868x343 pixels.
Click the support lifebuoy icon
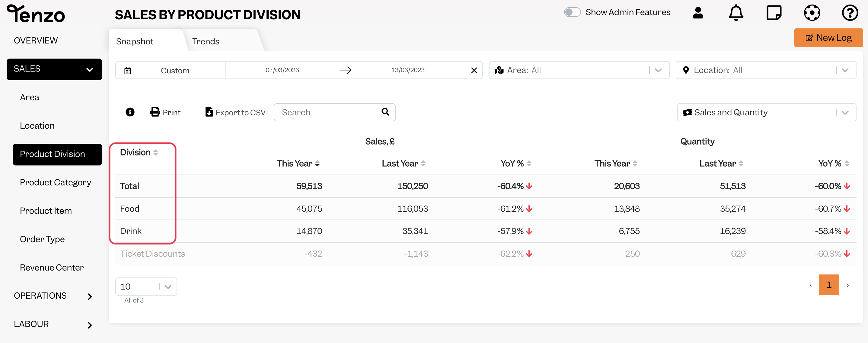(x=812, y=13)
